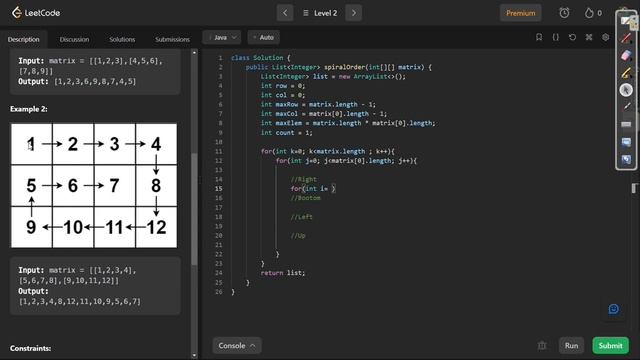
Task: Open the alarm clock timer
Action: point(564,13)
